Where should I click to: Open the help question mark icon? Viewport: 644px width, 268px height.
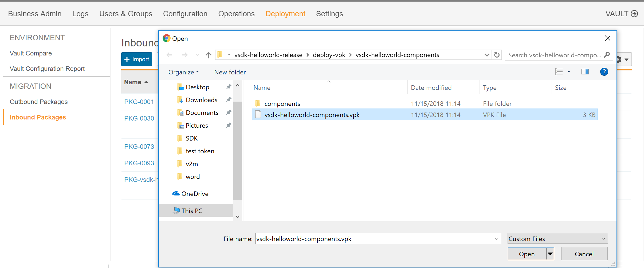604,72
